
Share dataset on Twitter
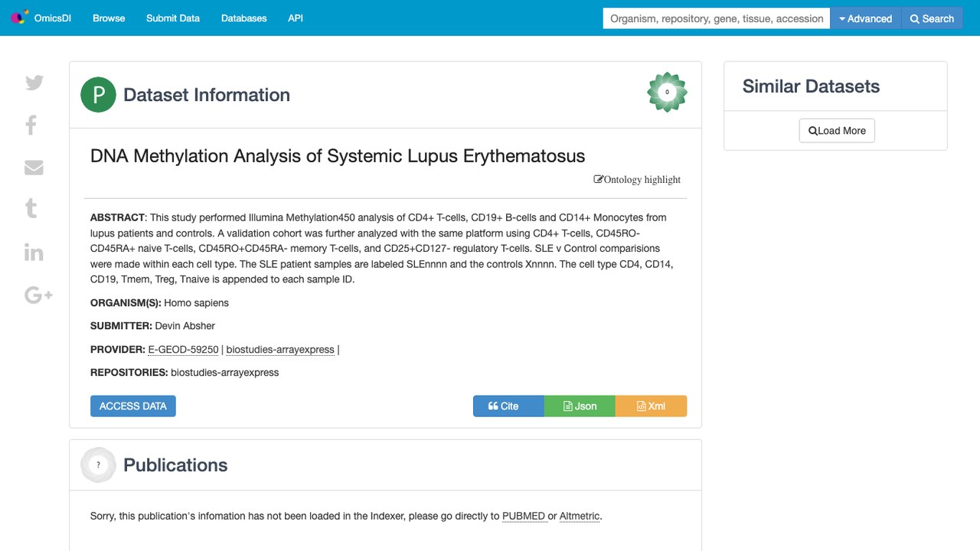coord(34,83)
